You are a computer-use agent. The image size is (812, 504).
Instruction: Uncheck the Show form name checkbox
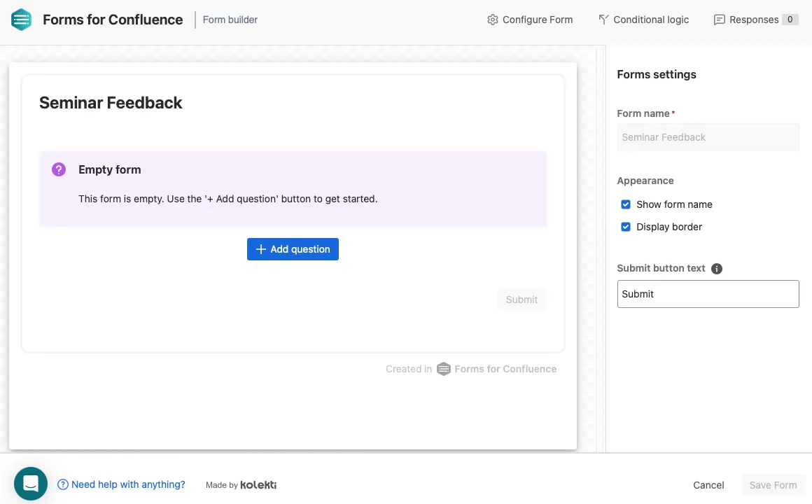pos(626,204)
